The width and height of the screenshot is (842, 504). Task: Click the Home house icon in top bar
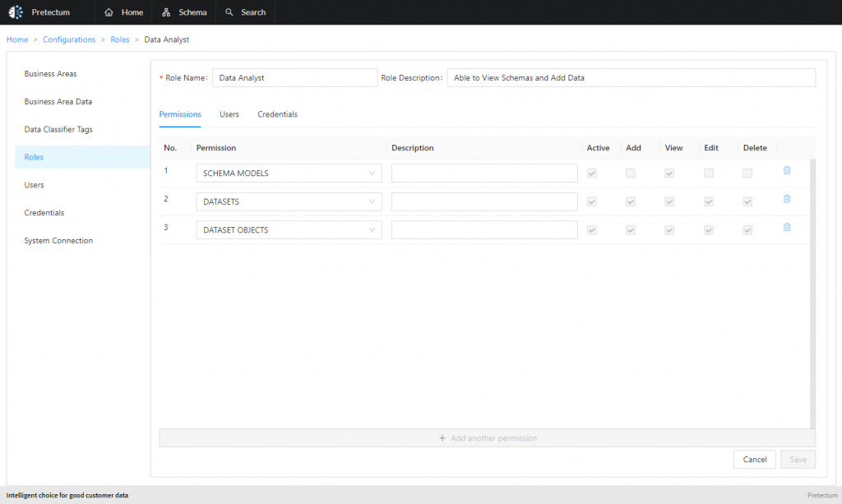click(109, 12)
